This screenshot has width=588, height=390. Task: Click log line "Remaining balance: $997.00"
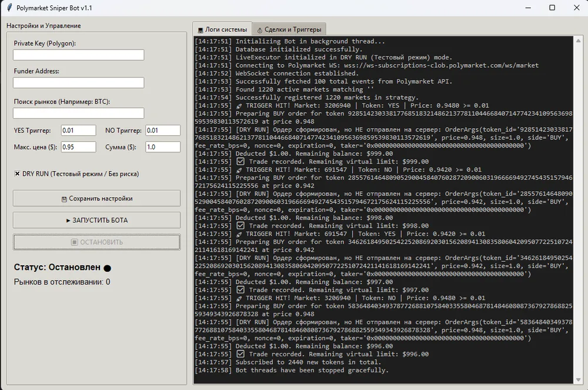tap(293, 282)
